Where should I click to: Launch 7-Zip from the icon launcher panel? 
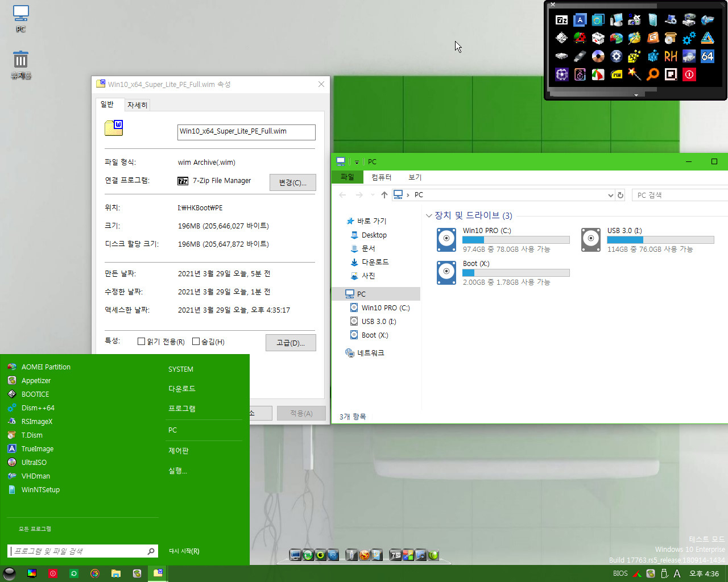561,20
